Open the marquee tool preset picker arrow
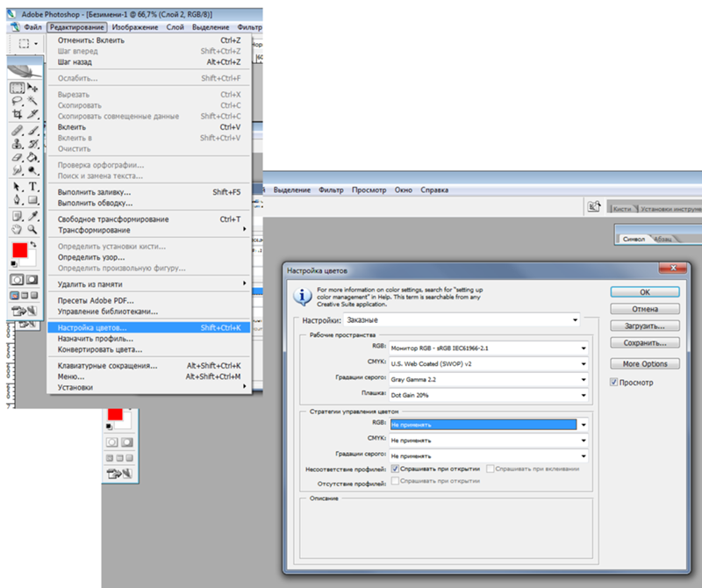Image resolution: width=702 pixels, height=588 pixels. pos(36,43)
